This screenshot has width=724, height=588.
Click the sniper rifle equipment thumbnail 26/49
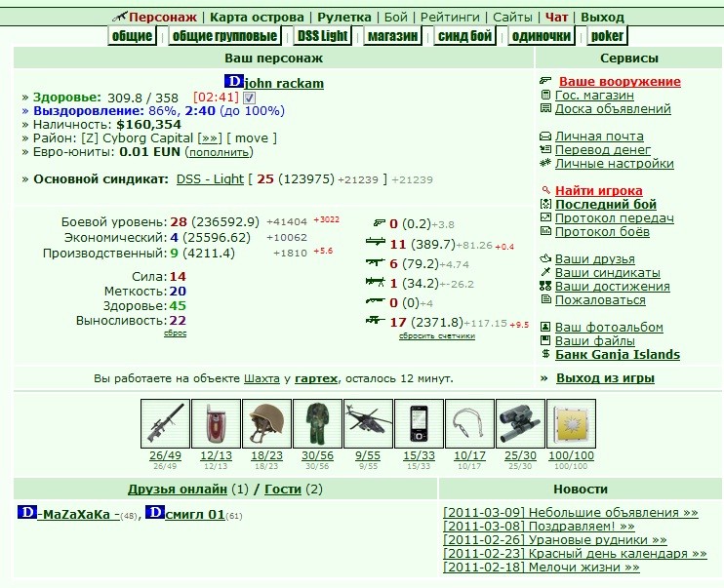pyautogui.click(x=165, y=424)
